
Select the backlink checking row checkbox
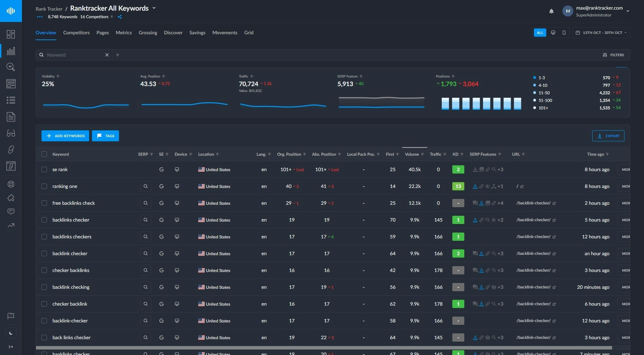coord(44,287)
